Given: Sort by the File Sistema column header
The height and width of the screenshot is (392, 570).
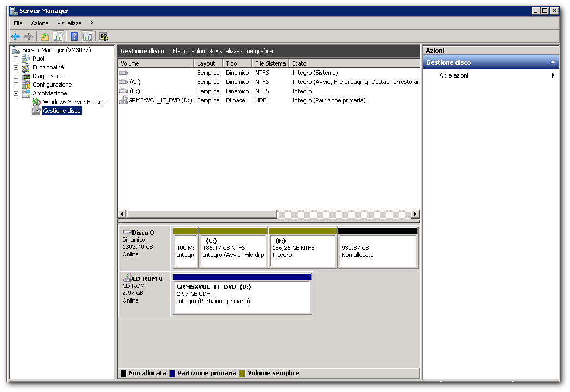Looking at the screenshot, I should [x=270, y=63].
